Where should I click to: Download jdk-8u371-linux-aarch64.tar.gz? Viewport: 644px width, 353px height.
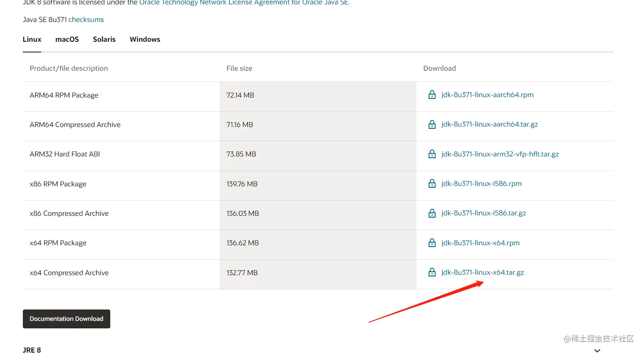click(x=490, y=124)
